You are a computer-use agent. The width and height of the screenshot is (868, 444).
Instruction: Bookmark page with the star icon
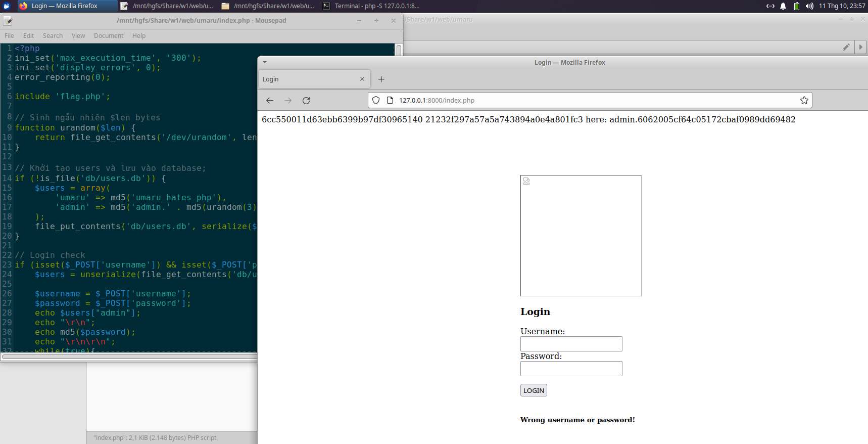(x=804, y=101)
